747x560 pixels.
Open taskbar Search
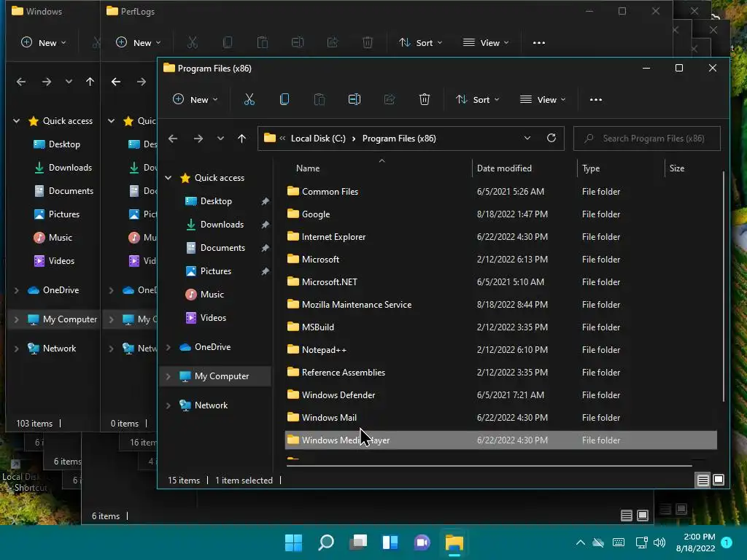click(x=326, y=542)
